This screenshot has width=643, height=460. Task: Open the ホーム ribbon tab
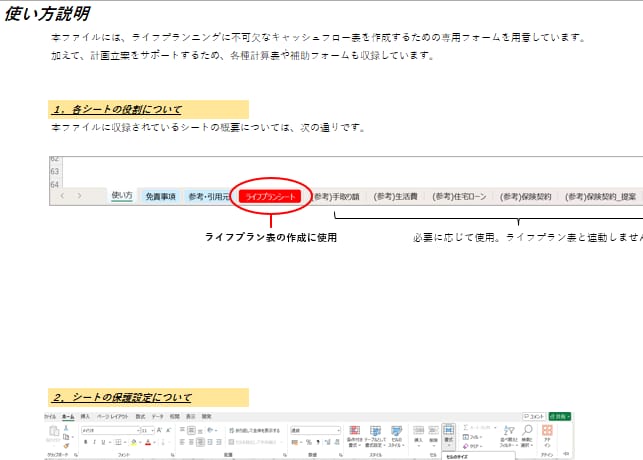tap(68, 417)
